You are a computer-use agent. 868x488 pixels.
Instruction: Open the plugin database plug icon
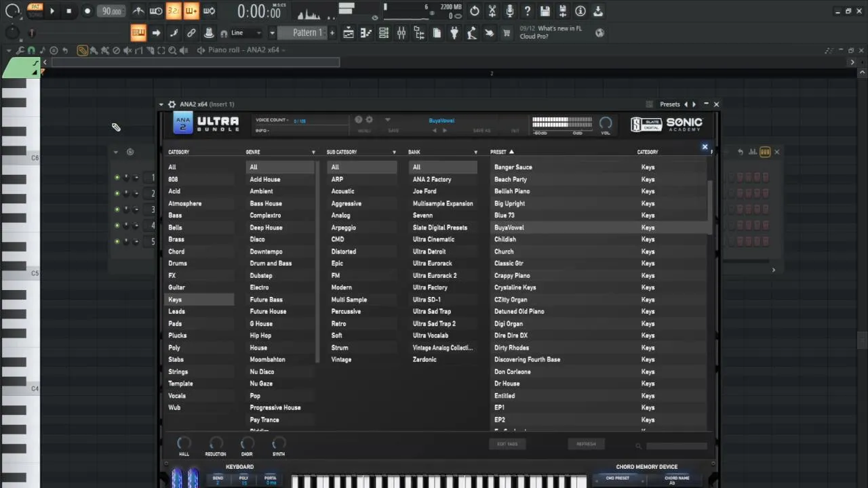coord(454,33)
